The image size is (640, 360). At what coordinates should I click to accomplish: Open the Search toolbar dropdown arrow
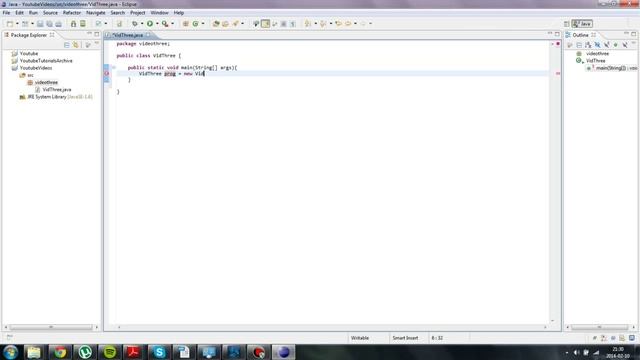tap(242, 24)
